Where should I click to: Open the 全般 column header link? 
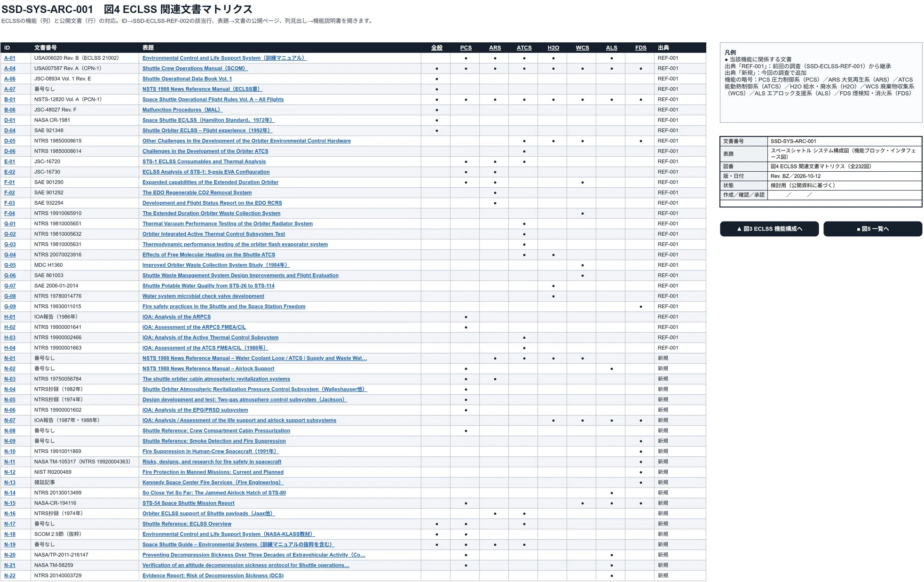(436, 48)
